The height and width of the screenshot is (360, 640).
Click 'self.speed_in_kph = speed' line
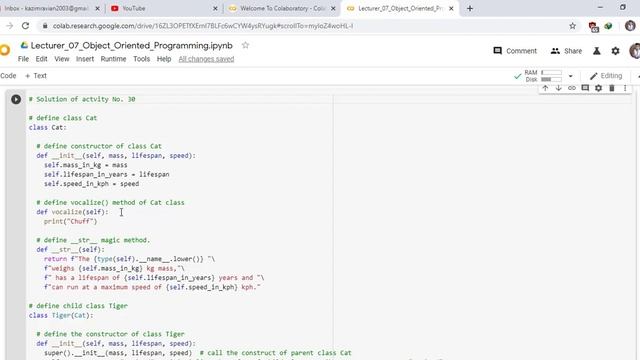(x=91, y=184)
